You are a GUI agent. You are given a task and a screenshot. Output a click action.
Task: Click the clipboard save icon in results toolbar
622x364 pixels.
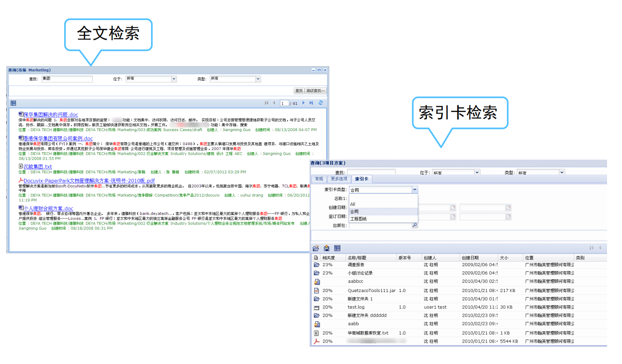pos(327,248)
